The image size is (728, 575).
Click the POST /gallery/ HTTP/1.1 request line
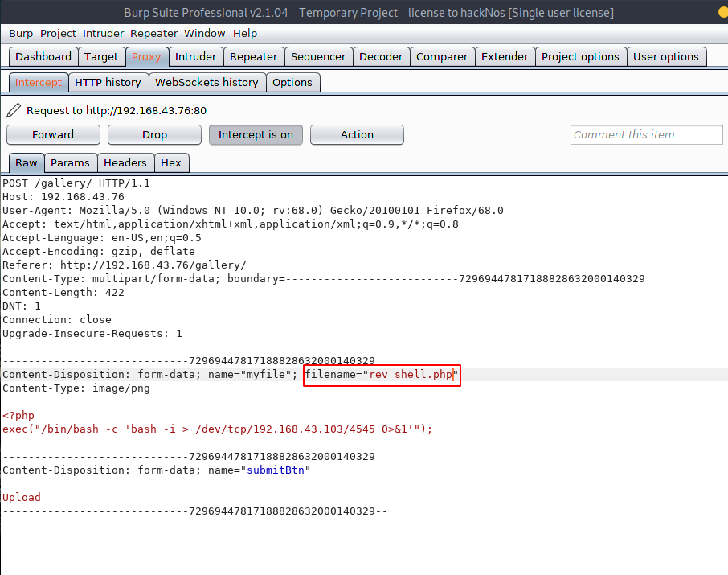(x=76, y=183)
